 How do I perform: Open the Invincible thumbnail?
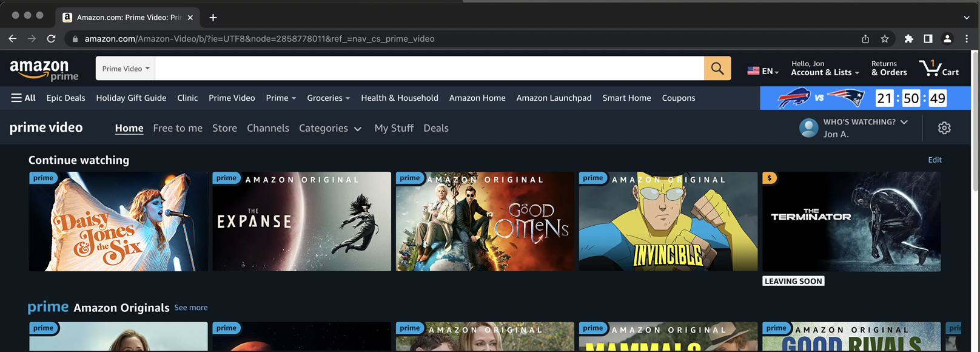tap(668, 222)
